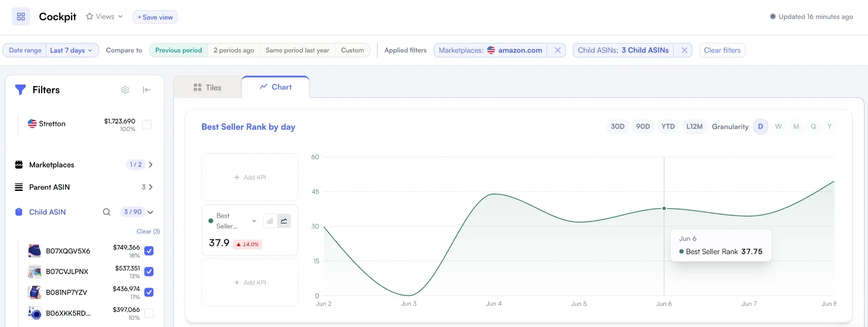Screen dimensions: 868x327
Task: Click the Child ASIN tag icon
Action: point(19,212)
